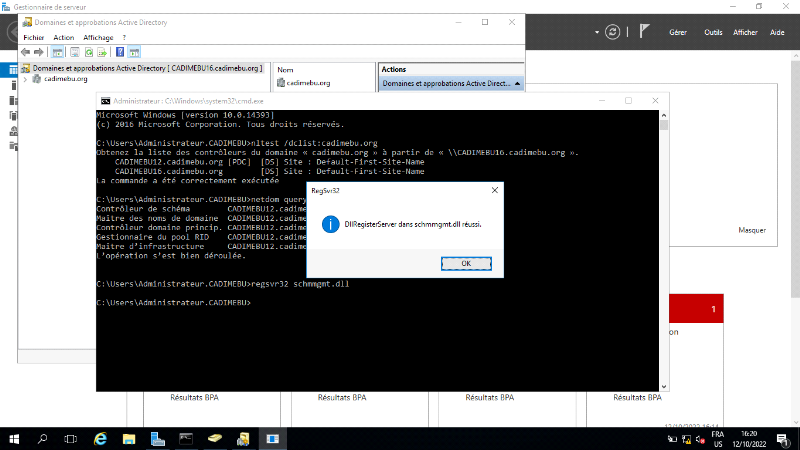Click the back arrow in the MMC toolbar
The image size is (800, 450).
pos(25,51)
